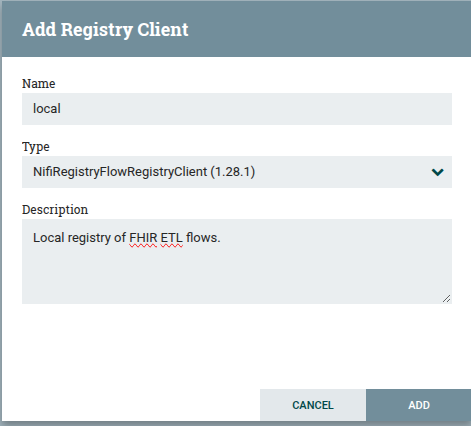The width and height of the screenshot is (471, 426).
Task: Click the word 'registry' in Description text
Action: coord(89,239)
